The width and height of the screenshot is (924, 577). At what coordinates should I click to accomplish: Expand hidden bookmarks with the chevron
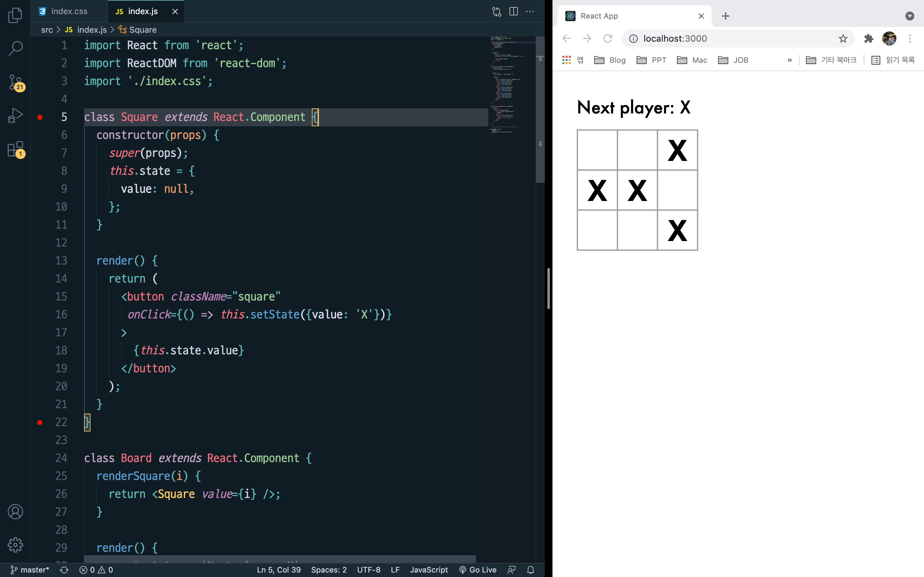(x=790, y=60)
